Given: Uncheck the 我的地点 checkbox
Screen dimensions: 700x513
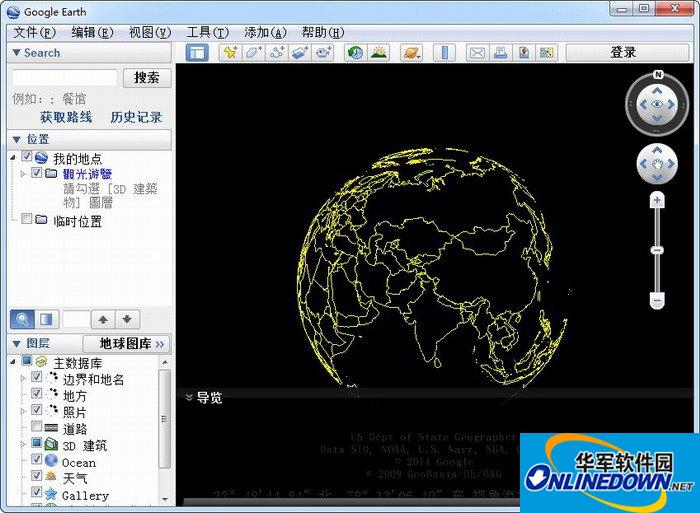Looking at the screenshot, I should [x=26, y=157].
